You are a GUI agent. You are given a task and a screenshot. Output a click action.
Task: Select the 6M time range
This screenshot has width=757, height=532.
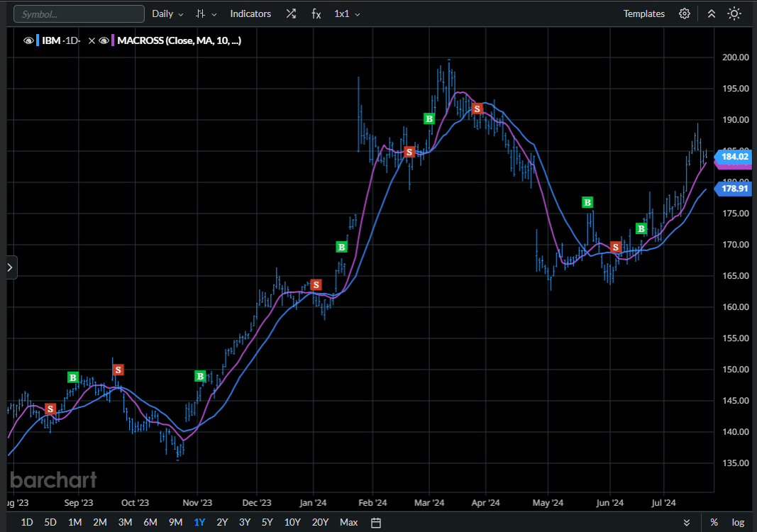(x=150, y=522)
